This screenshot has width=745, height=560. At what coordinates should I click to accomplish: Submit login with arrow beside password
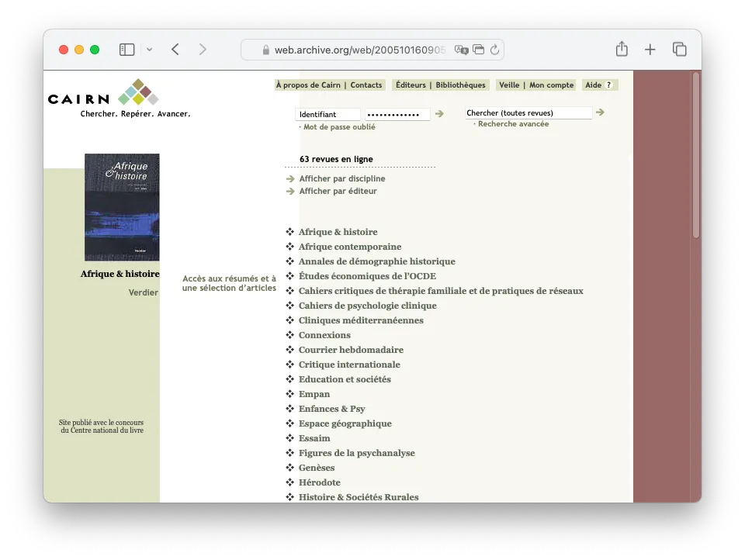439,114
